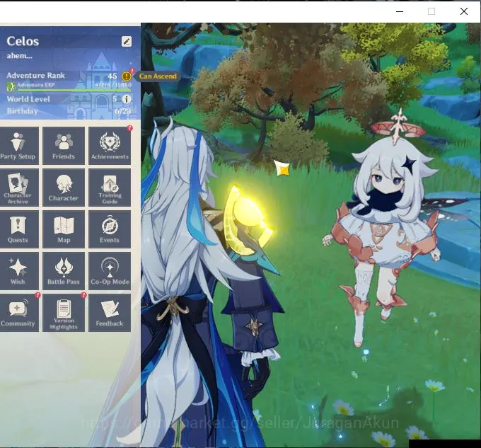Click the World Level value 5
481x448 pixels.
click(115, 99)
